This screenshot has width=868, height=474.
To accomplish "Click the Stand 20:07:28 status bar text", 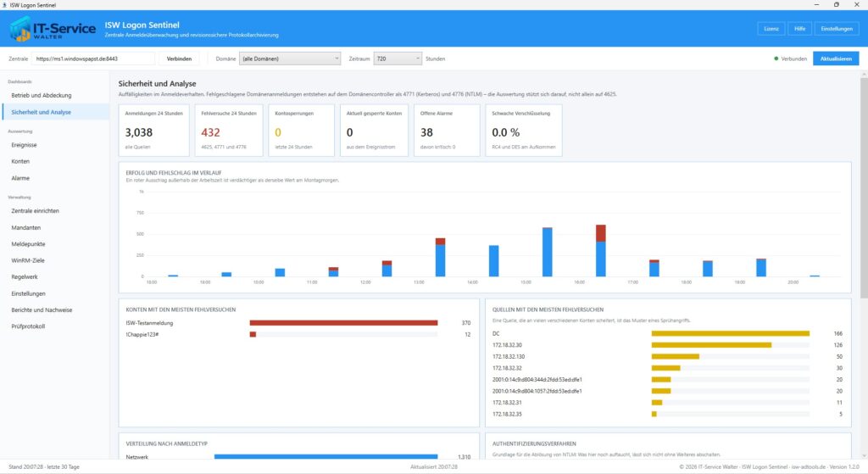I will (x=44, y=467).
